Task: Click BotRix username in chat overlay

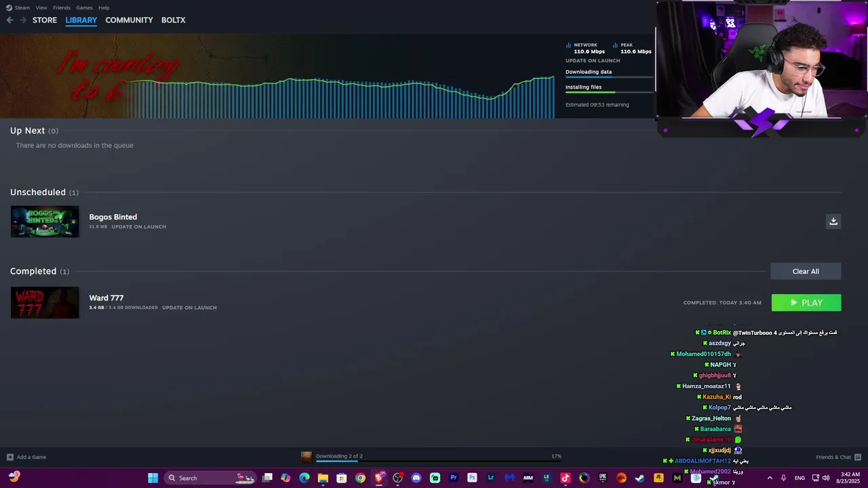Action: coord(722,333)
